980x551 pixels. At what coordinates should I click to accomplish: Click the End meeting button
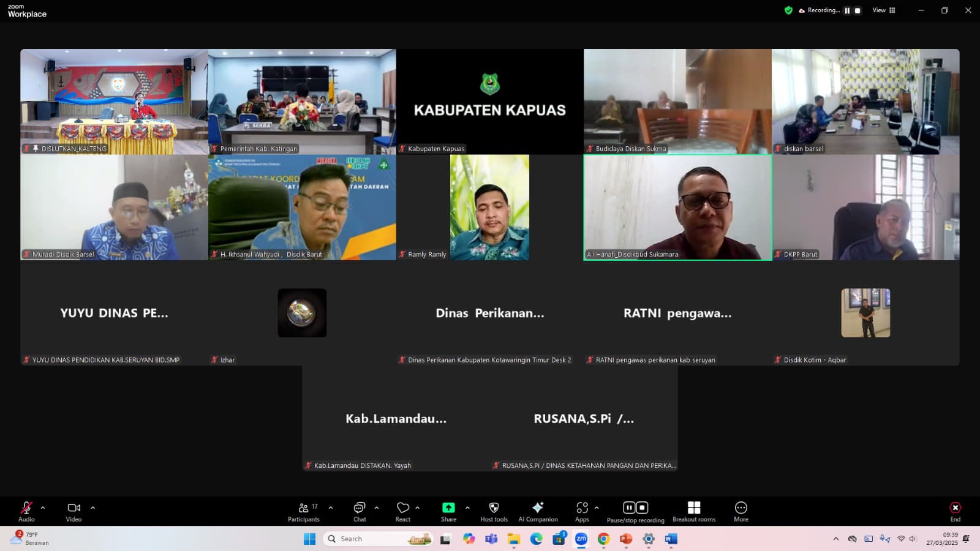pos(955,512)
